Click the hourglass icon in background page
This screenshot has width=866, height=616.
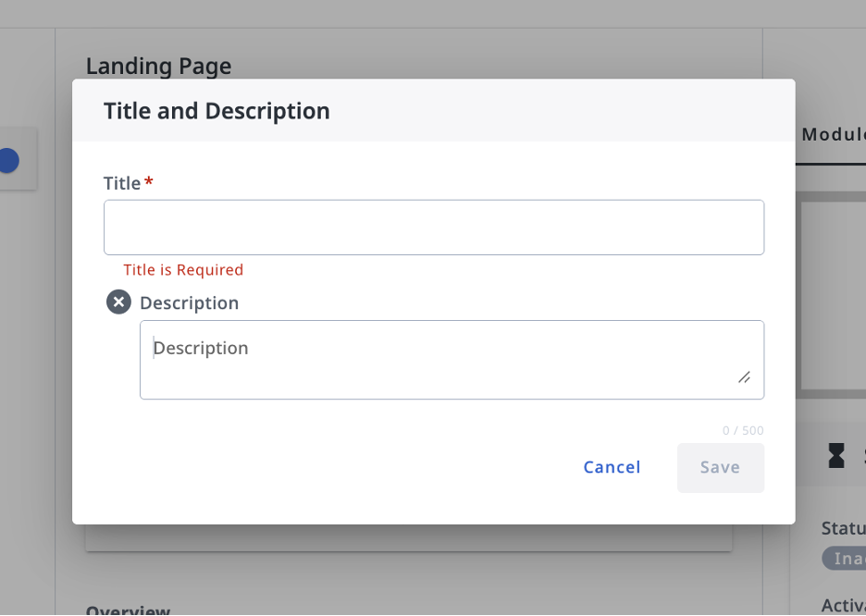coord(836,456)
